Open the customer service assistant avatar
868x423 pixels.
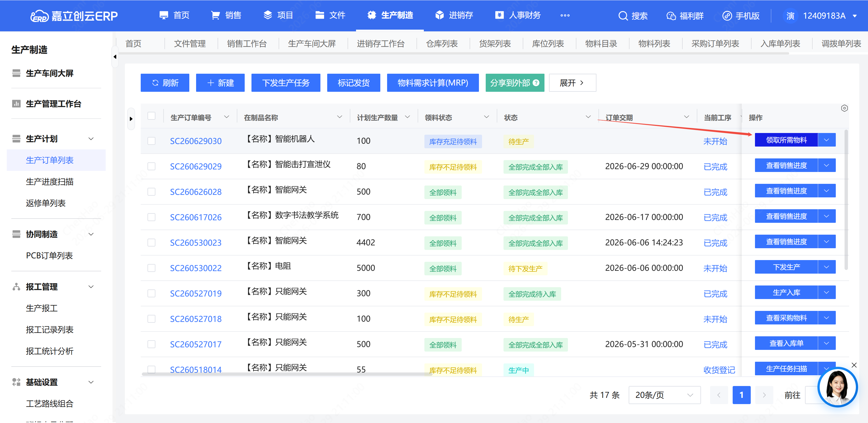[x=837, y=387]
